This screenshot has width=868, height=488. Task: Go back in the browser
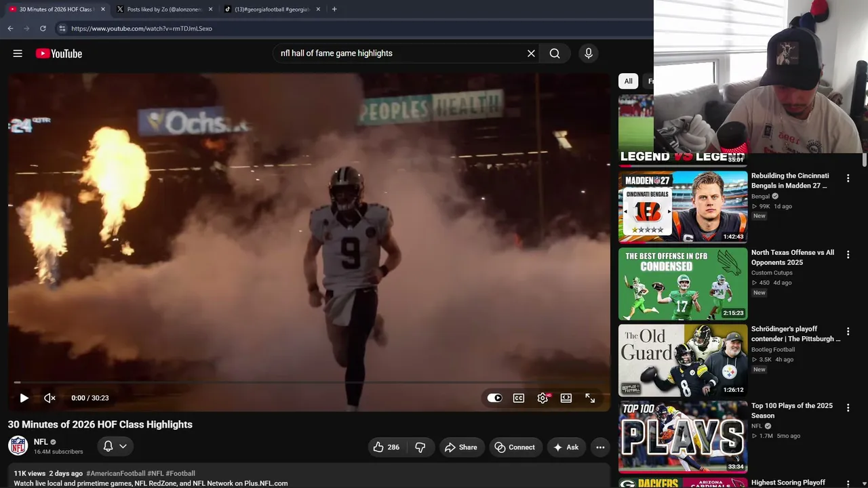pyautogui.click(x=10, y=28)
